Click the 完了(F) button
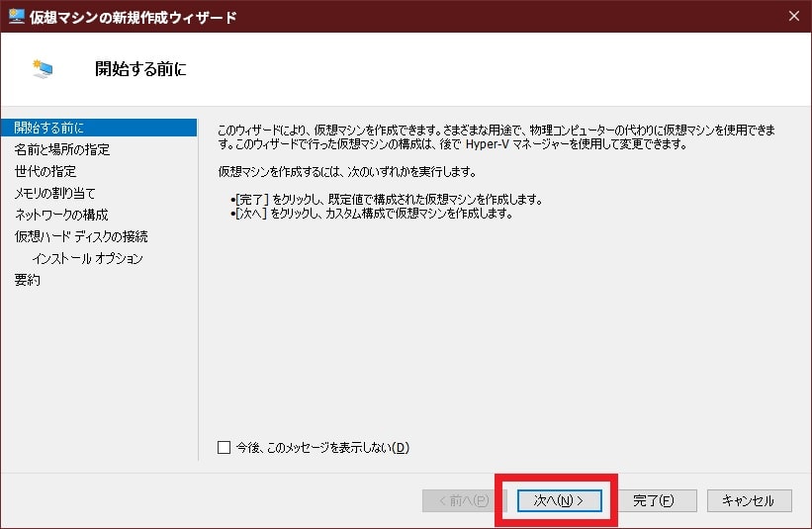This screenshot has height=529, width=812. click(x=654, y=500)
